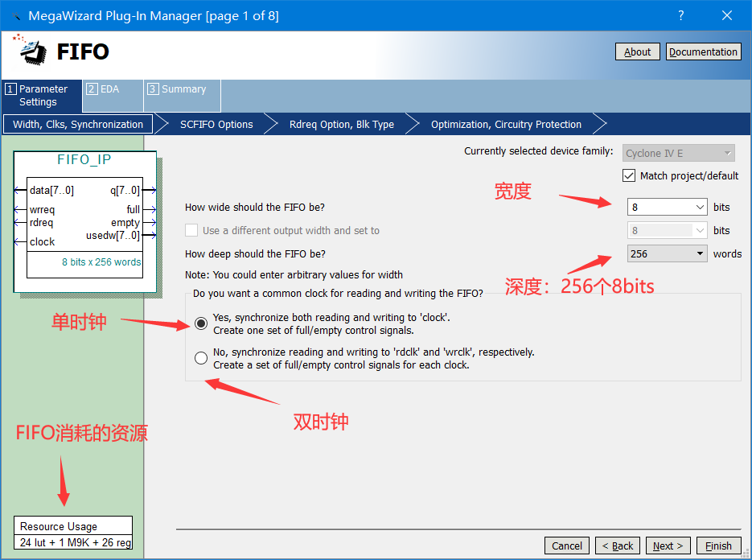Open device family Cyclone IV E dropdown
This screenshot has width=752, height=560.
[678, 153]
